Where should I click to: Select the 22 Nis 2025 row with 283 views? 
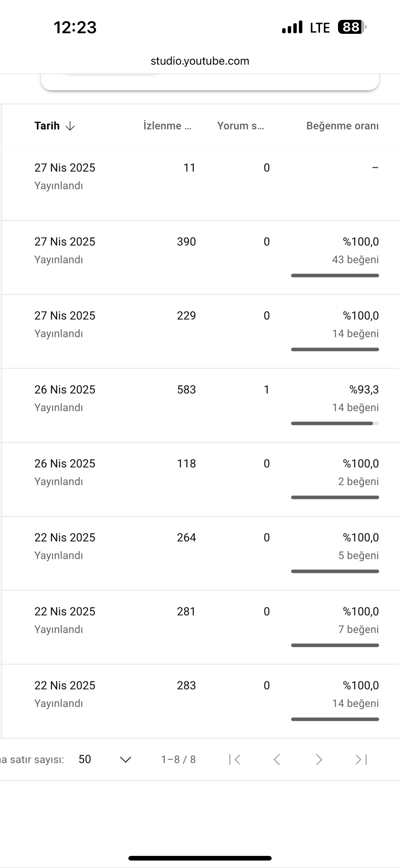coord(200,701)
